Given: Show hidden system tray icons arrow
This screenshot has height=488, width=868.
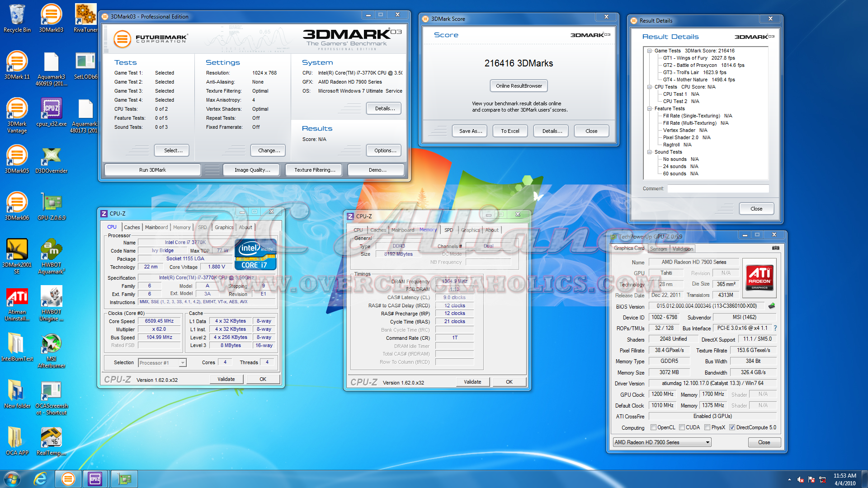Looking at the screenshot, I should pos(789,479).
